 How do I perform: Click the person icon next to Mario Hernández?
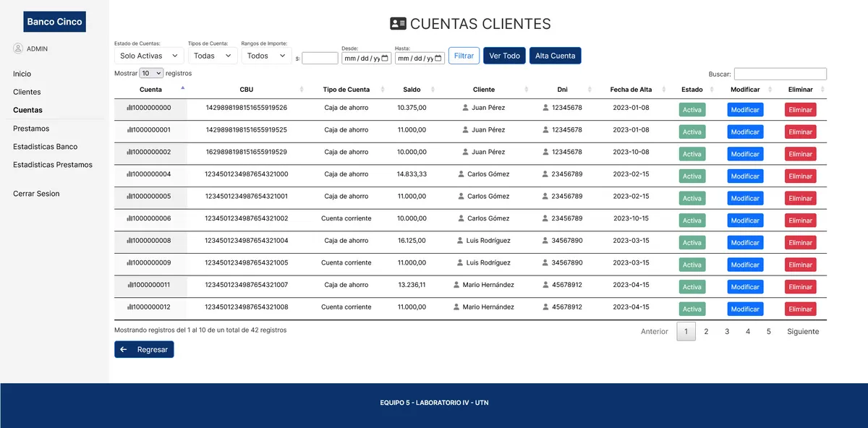click(x=455, y=285)
